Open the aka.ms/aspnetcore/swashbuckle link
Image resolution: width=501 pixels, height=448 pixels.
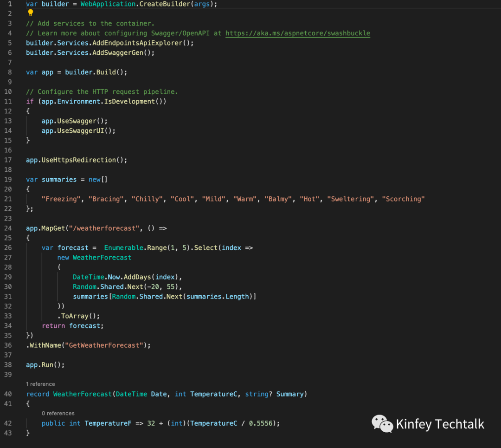[297, 33]
